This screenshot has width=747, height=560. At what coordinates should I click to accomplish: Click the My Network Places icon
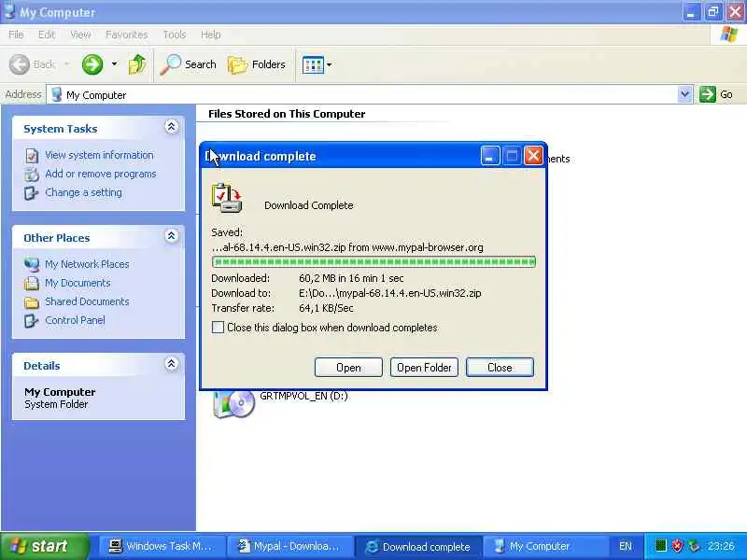click(32, 264)
